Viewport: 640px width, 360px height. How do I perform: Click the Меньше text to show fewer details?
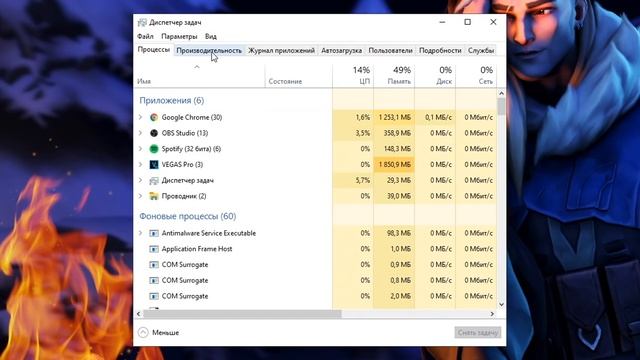coord(165,333)
